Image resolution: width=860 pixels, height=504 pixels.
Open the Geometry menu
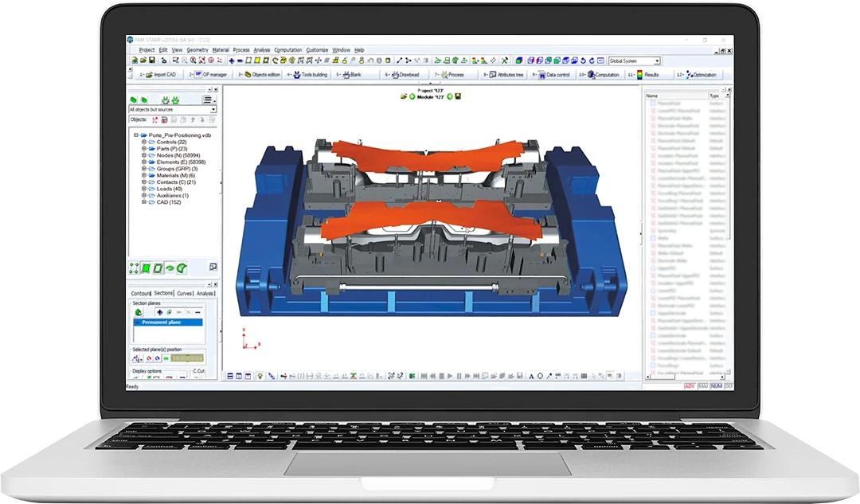click(197, 50)
